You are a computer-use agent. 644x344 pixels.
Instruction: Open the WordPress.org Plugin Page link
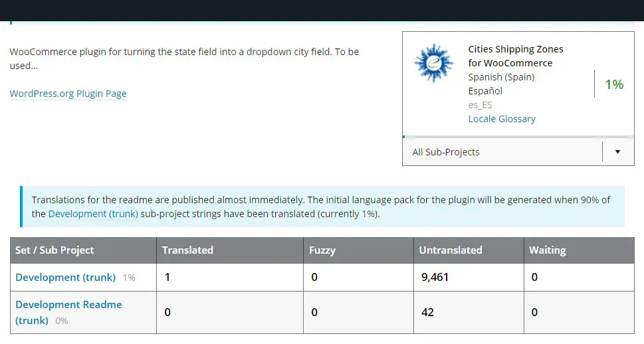tap(68, 94)
